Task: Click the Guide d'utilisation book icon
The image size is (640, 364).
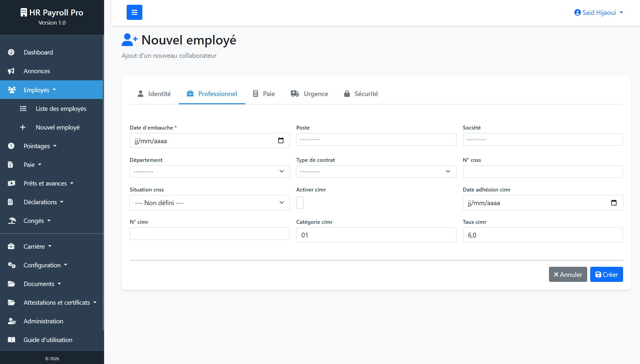Action: pyautogui.click(x=12, y=340)
